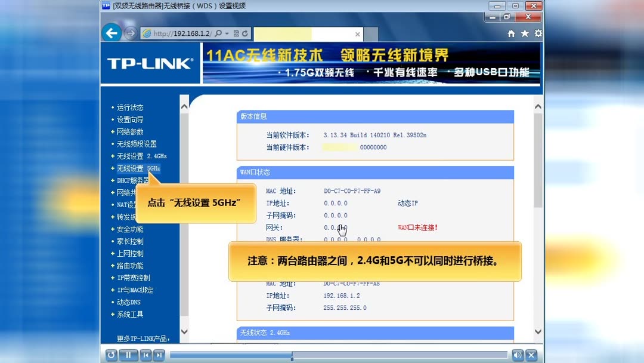Replay the video from the beginning
Screen dimensions: 644x363
point(111,355)
